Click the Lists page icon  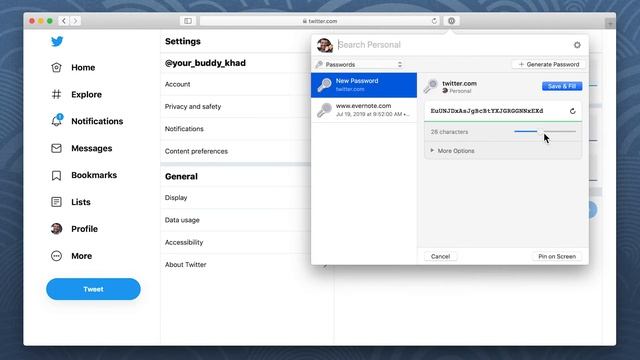[56, 202]
